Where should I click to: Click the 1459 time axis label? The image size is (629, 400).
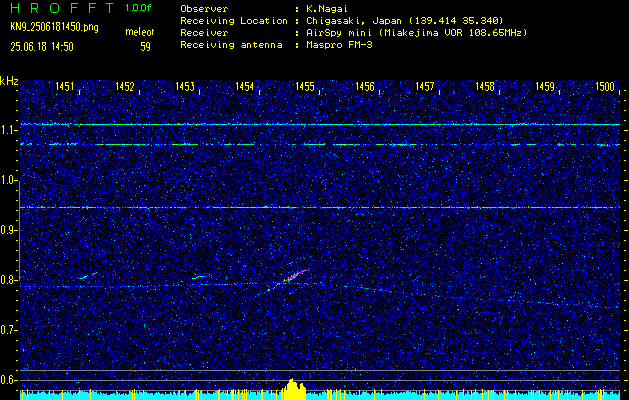(x=545, y=86)
